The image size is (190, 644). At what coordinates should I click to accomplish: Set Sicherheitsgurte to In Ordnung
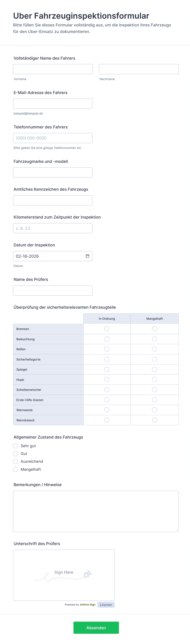click(107, 359)
